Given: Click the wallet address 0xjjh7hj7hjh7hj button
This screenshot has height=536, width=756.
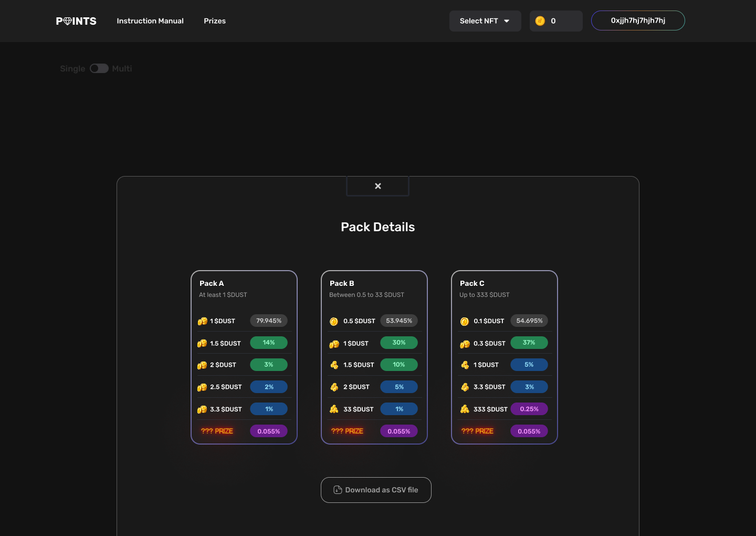Looking at the screenshot, I should (638, 20).
